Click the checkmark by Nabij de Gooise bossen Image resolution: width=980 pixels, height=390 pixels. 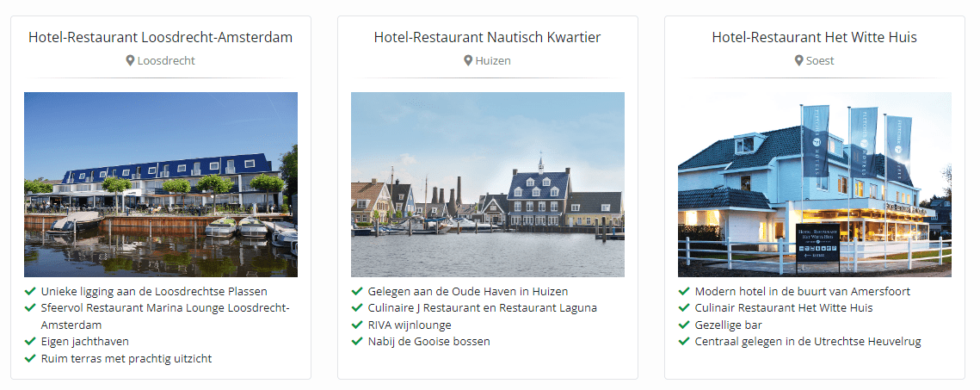pyautogui.click(x=357, y=341)
